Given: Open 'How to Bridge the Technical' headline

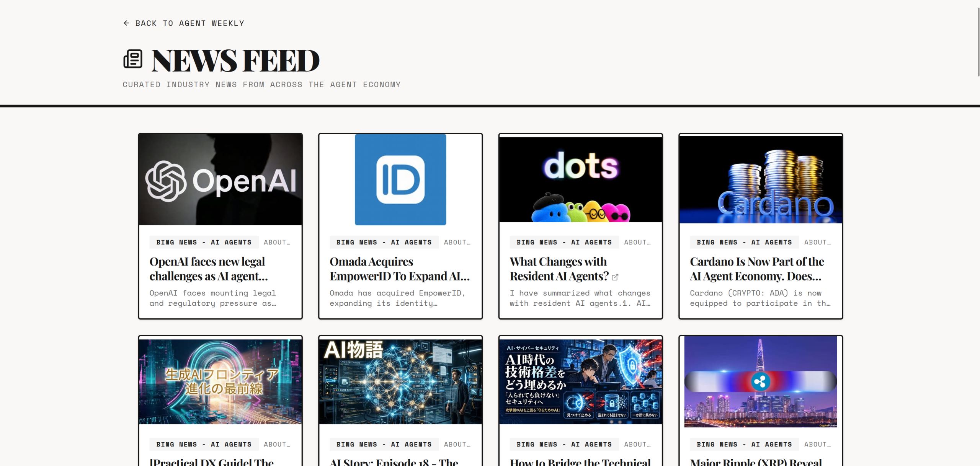Looking at the screenshot, I should (x=580, y=462).
